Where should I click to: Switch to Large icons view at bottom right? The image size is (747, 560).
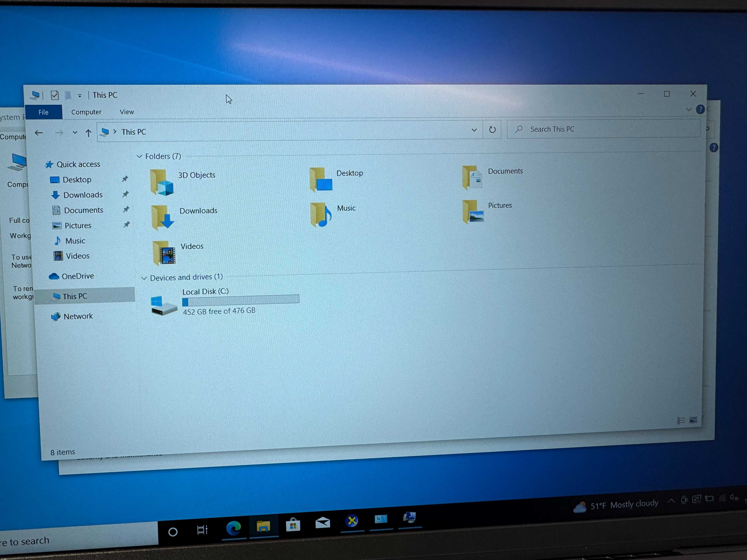[693, 420]
